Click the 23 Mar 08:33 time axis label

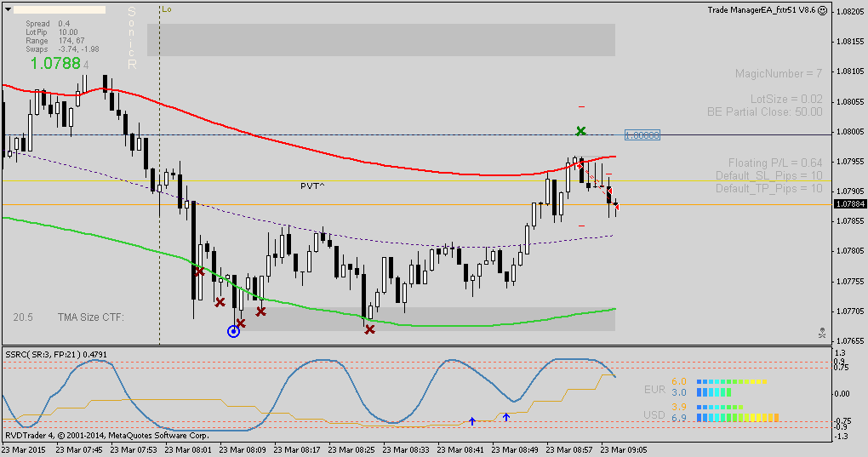point(406,450)
